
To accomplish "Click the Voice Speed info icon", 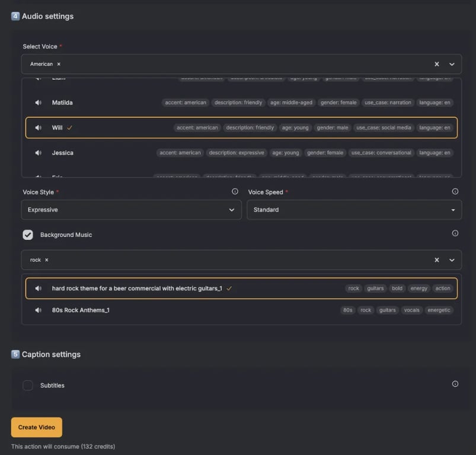I will pyautogui.click(x=455, y=192).
